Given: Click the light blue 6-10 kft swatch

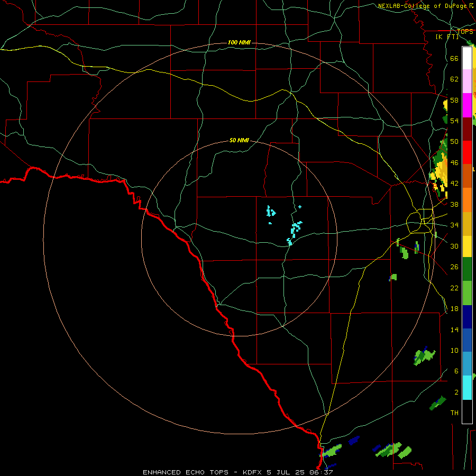Looking at the screenshot, I should pos(467,364).
